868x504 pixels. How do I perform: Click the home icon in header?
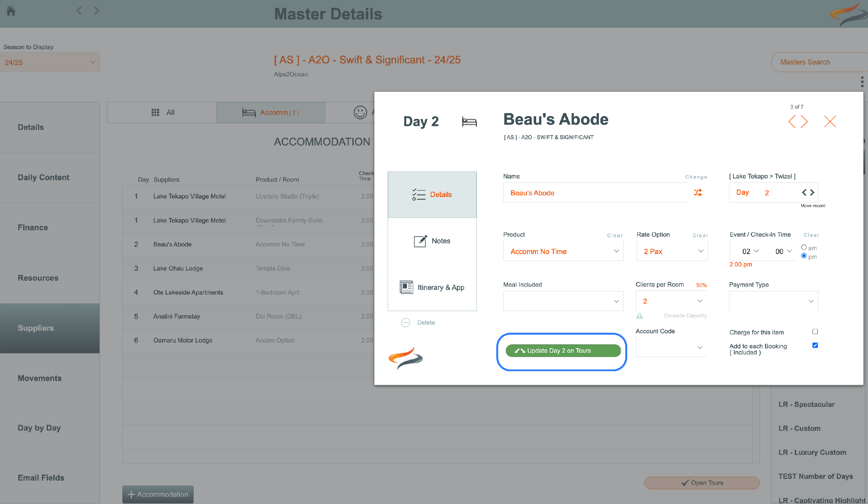[11, 11]
